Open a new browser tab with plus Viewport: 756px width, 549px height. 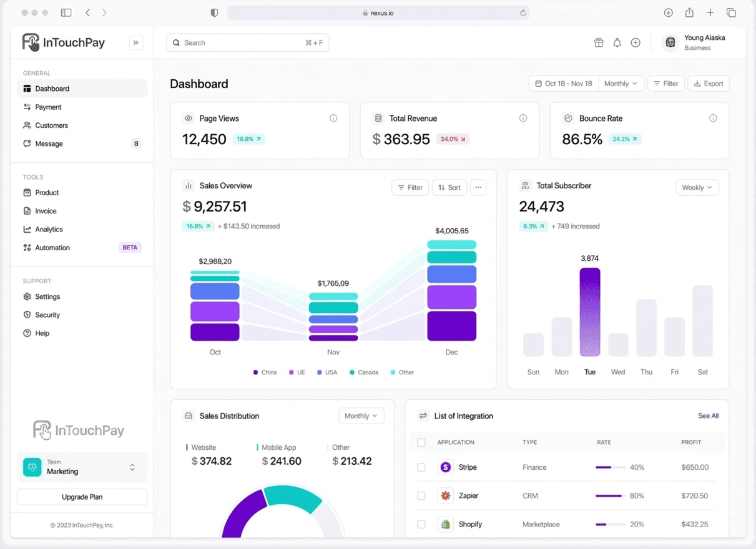[710, 12]
